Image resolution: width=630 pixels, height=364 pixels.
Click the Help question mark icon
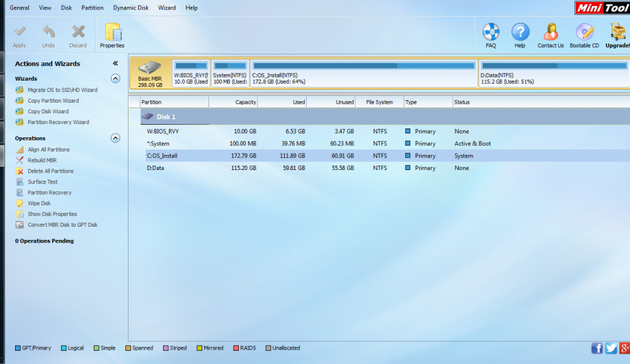(x=520, y=32)
